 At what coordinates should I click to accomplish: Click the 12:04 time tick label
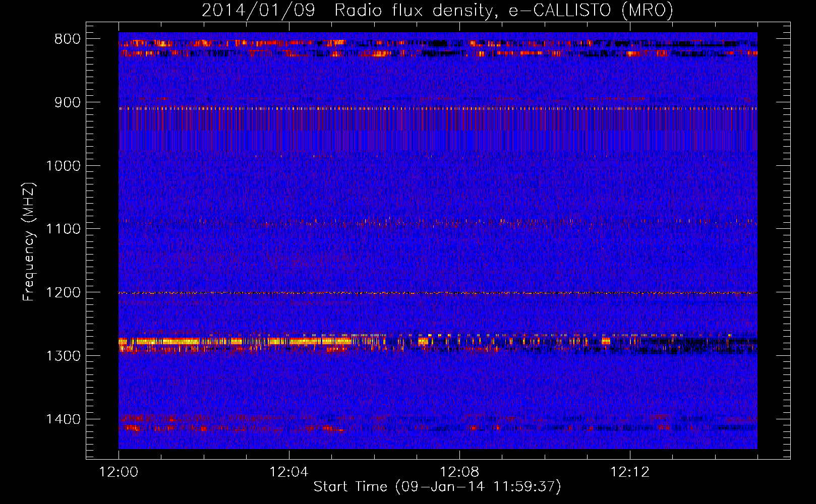(289, 472)
